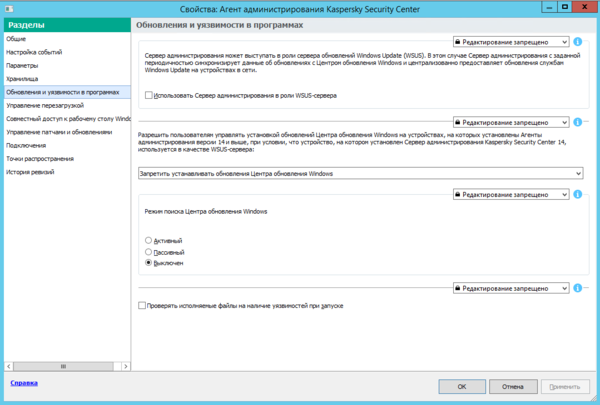Open the lock dropdown for the search mode section
Image resolution: width=600 pixels, height=405 pixels.
pos(511,194)
